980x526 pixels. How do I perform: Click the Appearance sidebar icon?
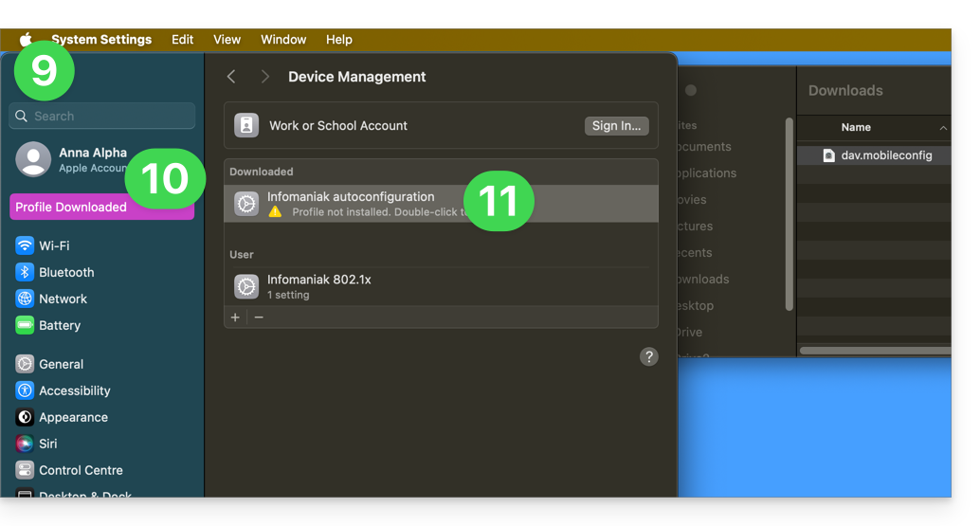[x=25, y=417]
